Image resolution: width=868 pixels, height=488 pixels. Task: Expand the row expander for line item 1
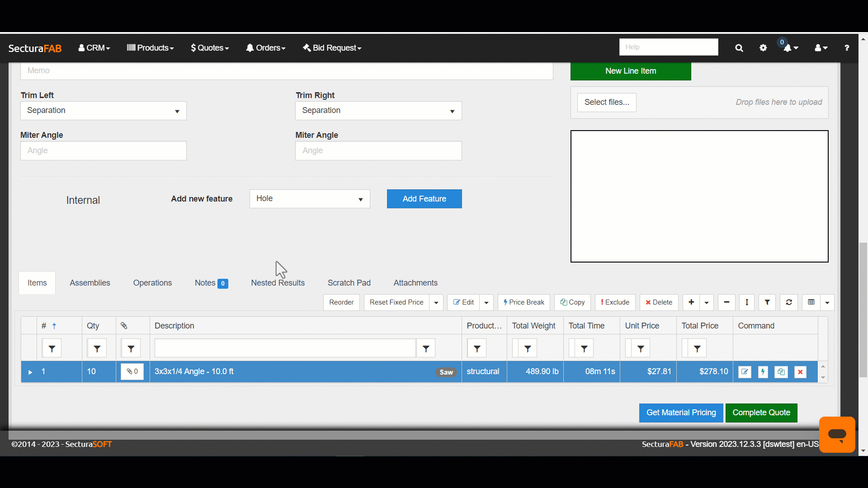coord(30,371)
